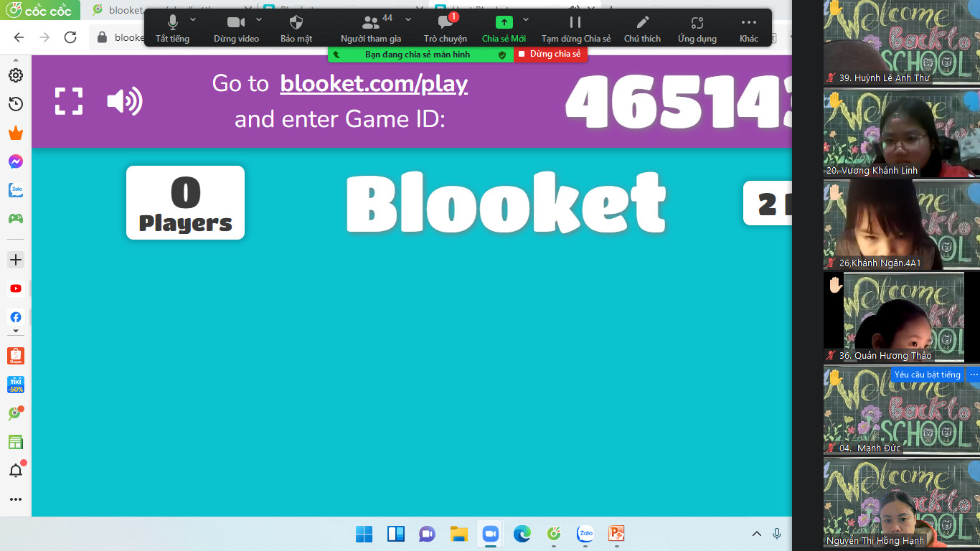This screenshot has width=980, height=551.
Task: Open the Ứng dụng apps menu
Action: point(697,28)
